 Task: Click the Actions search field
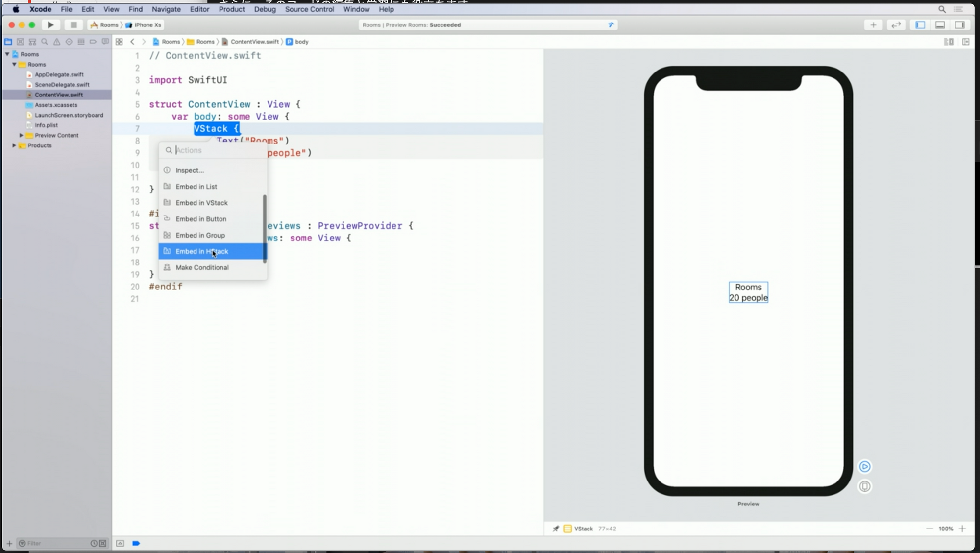(216, 150)
